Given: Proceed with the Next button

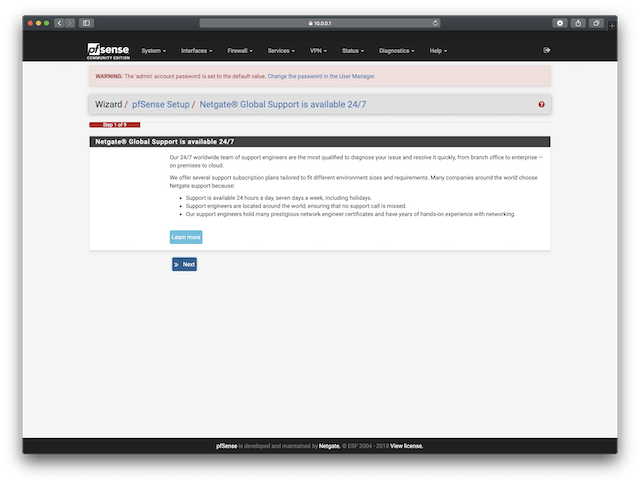Looking at the screenshot, I should 184,264.
